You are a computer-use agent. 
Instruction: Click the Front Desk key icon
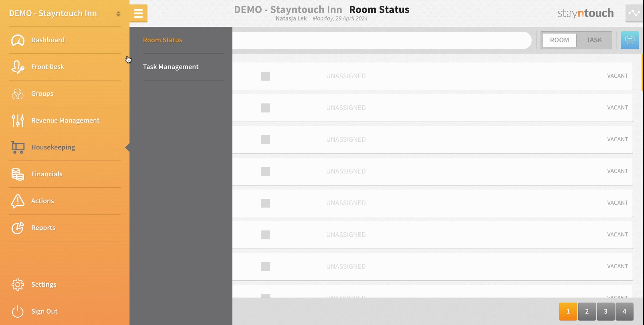pyautogui.click(x=17, y=67)
